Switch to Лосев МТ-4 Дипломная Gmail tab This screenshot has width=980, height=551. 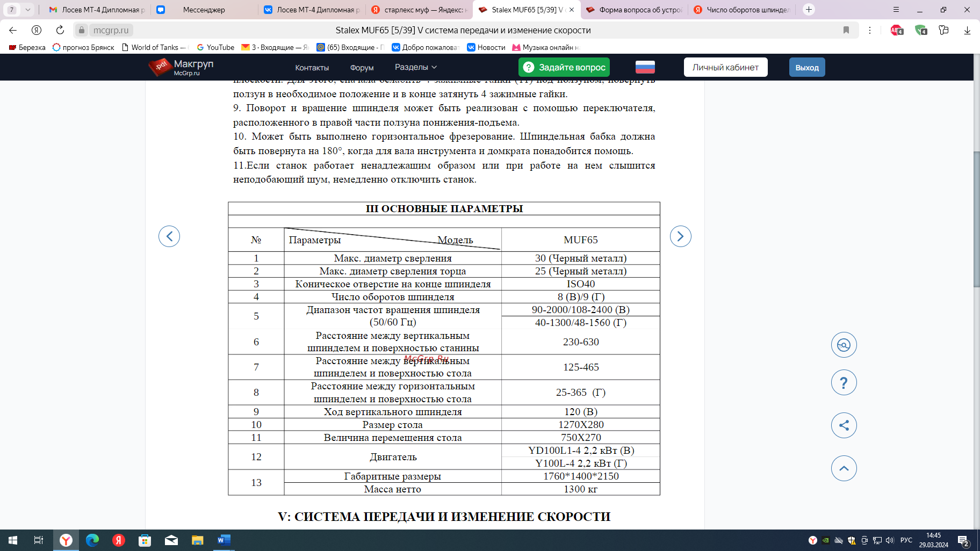coord(97,10)
